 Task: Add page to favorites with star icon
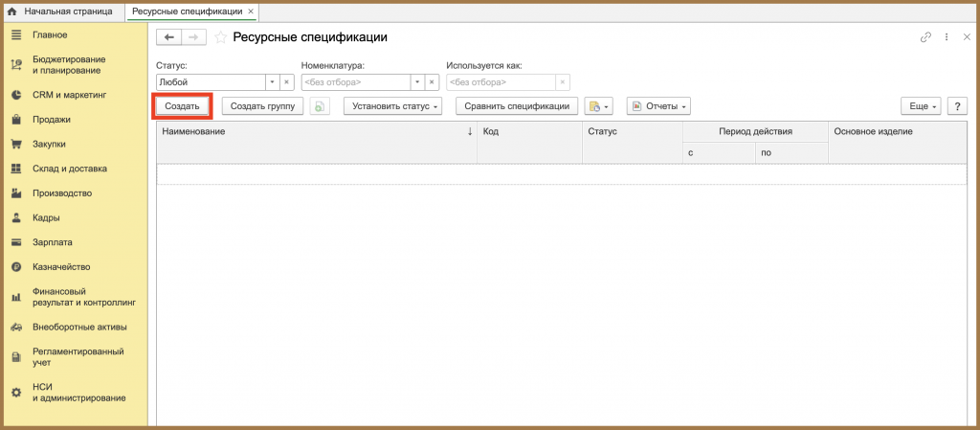click(220, 37)
